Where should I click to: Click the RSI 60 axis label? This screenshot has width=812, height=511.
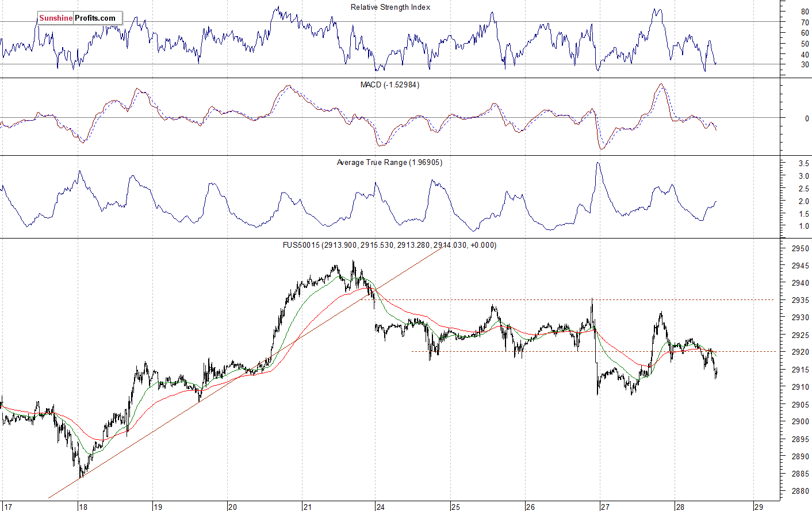pyautogui.click(x=805, y=33)
